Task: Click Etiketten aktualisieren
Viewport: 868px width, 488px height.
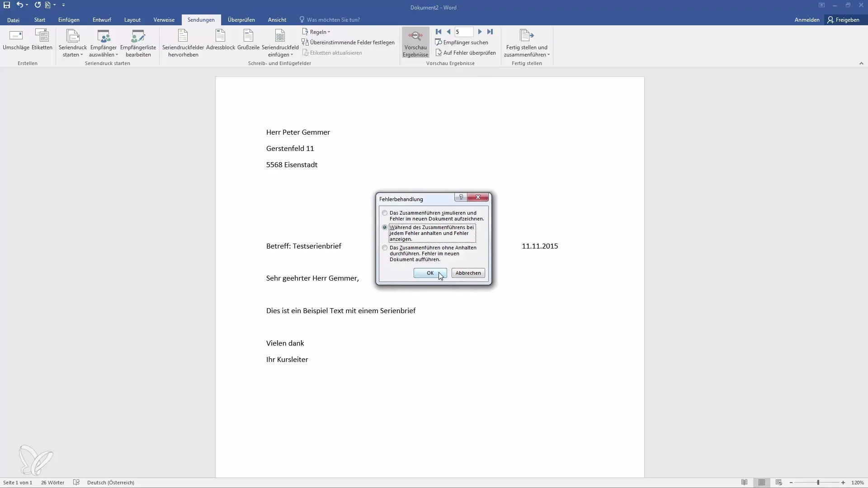Action: click(x=332, y=53)
